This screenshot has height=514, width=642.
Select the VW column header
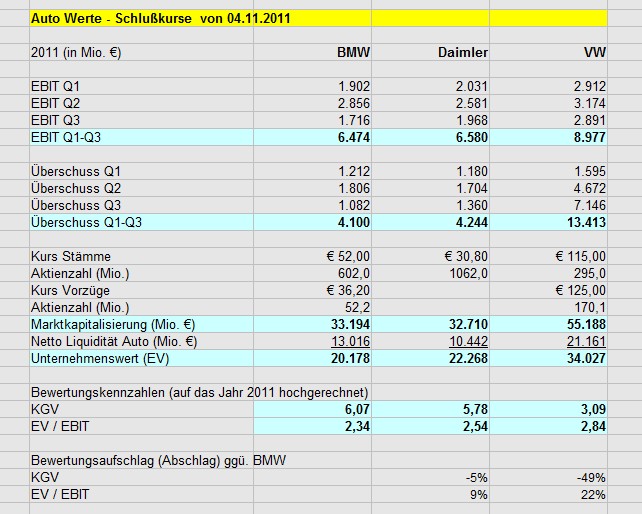coord(595,52)
